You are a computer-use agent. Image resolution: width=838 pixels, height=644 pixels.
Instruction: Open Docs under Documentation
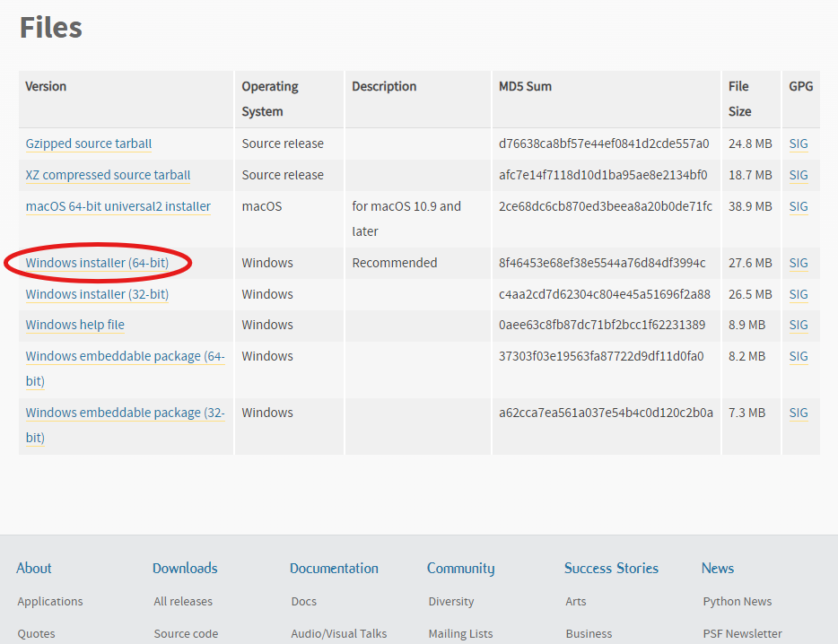[x=304, y=602]
